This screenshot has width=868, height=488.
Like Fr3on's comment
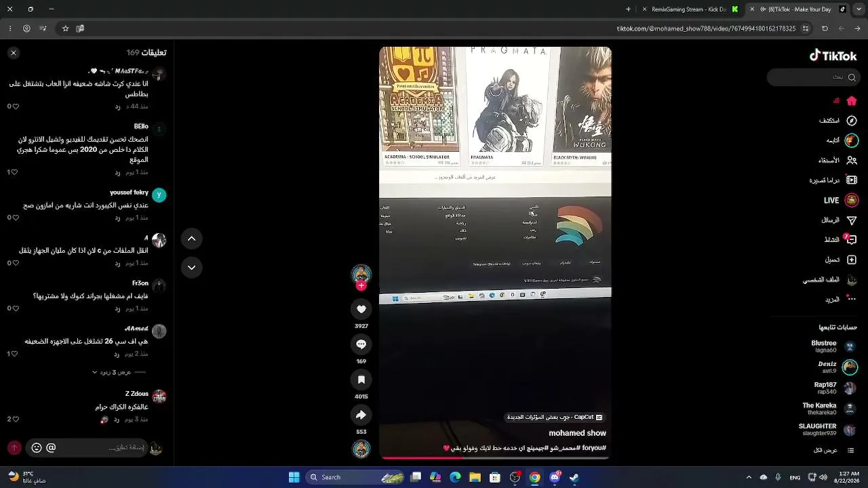pos(15,308)
